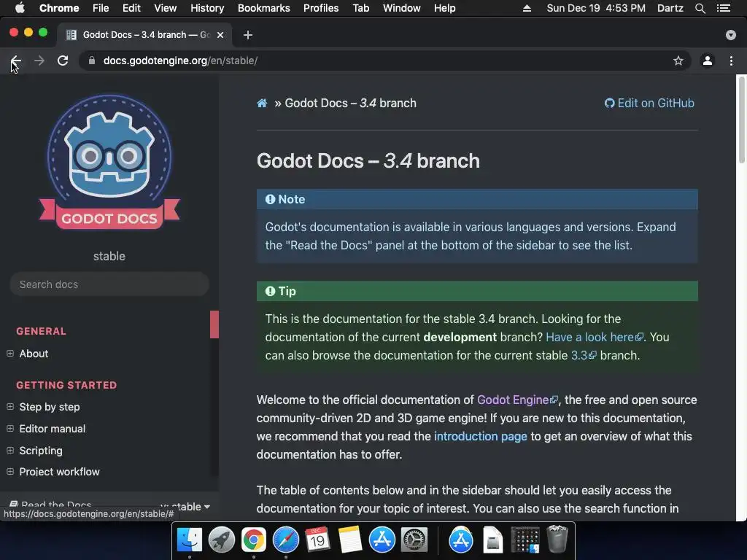Open the Profiles menu
This screenshot has height=560, width=747.
(x=321, y=8)
